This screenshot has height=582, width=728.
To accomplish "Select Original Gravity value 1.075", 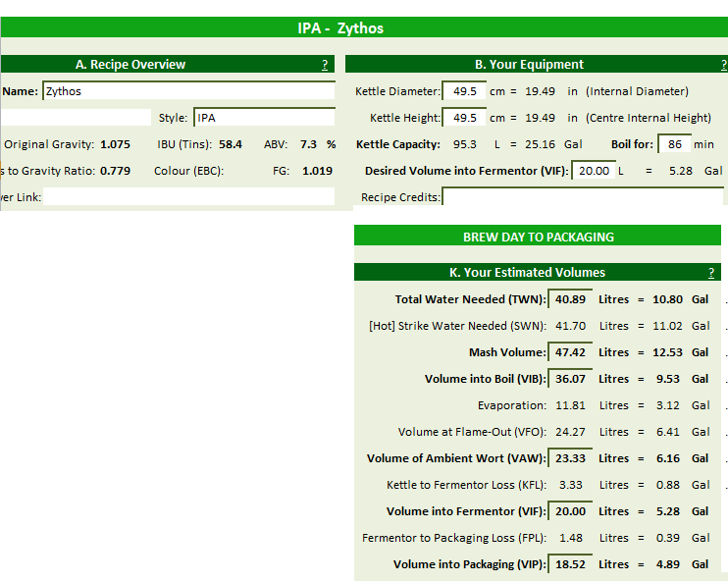I will click(x=115, y=144).
